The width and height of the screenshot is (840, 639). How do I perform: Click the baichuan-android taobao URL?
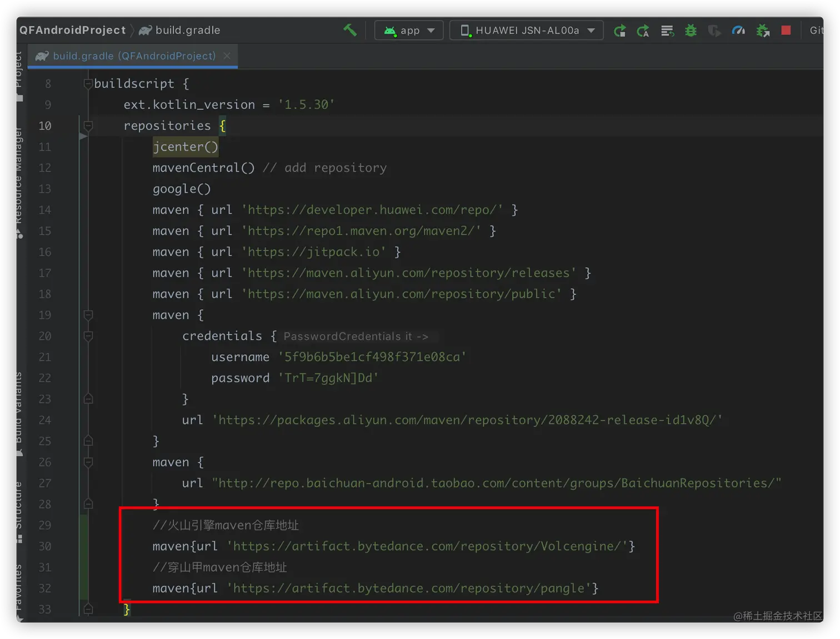(x=497, y=483)
